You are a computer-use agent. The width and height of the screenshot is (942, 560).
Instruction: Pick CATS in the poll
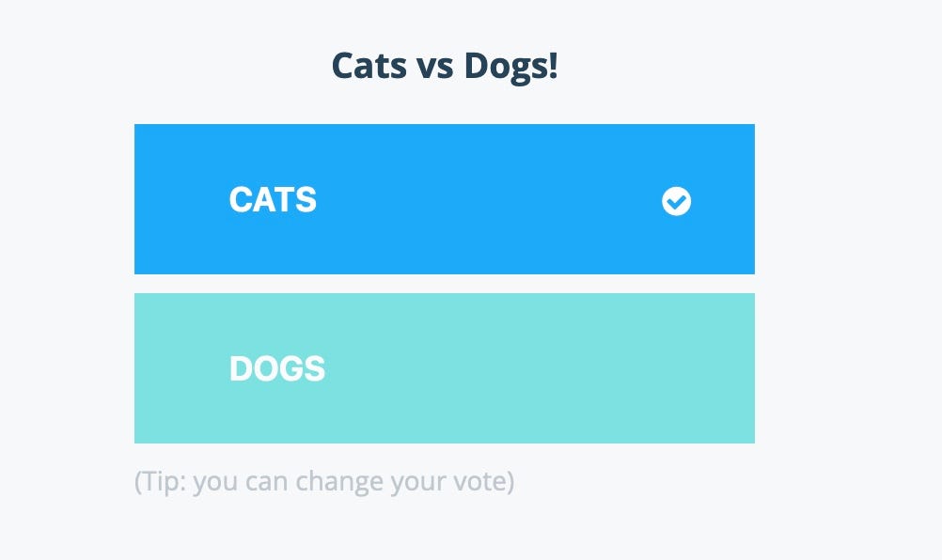click(445, 199)
